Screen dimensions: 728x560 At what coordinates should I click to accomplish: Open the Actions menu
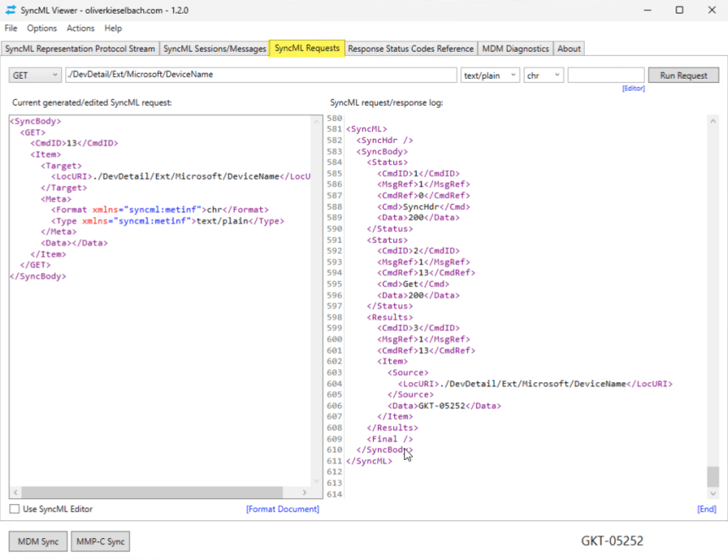tap(81, 28)
